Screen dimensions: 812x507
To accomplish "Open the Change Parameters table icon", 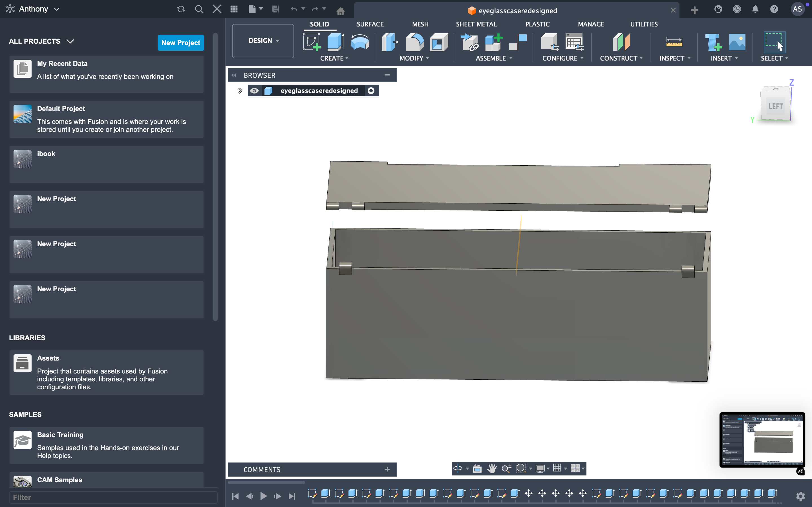I will 574,42.
